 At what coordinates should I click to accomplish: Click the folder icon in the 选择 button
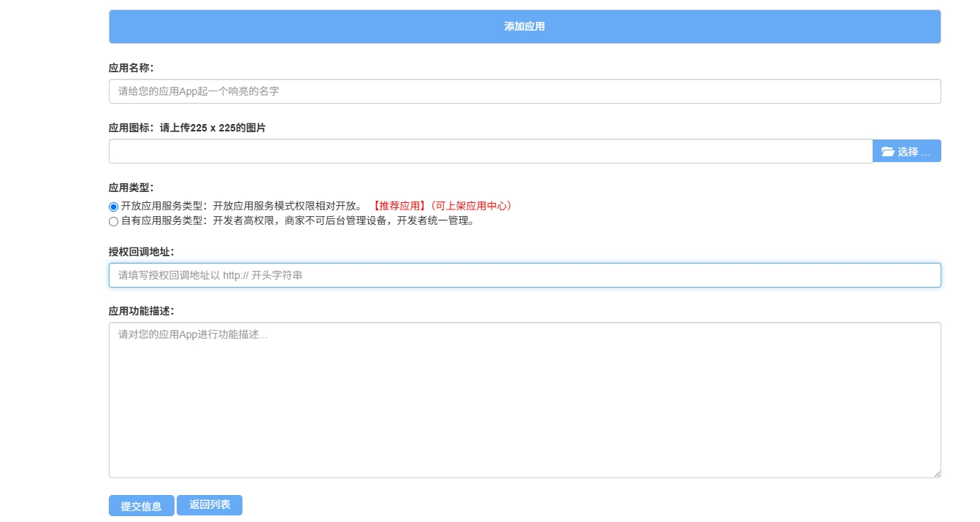[887, 152]
